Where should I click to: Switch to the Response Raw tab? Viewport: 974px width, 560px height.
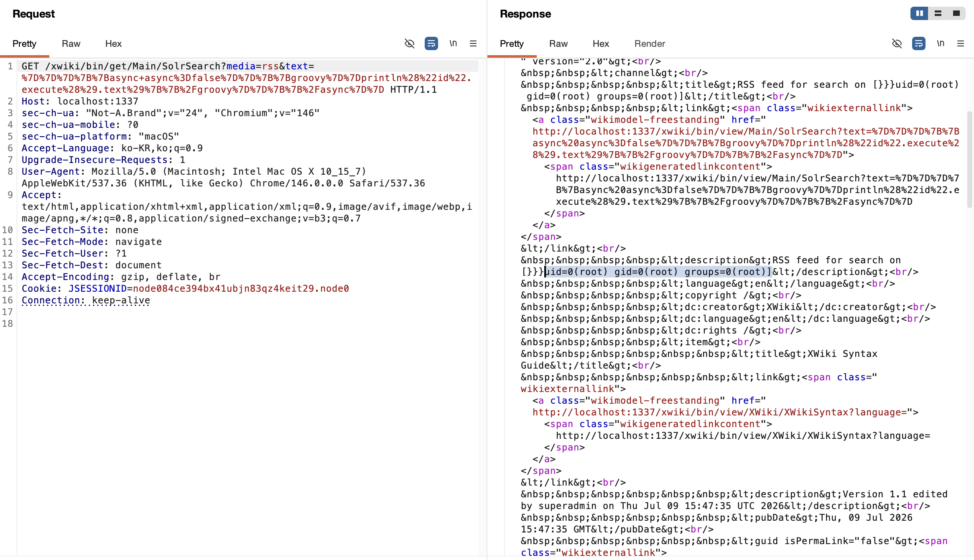coord(558,43)
